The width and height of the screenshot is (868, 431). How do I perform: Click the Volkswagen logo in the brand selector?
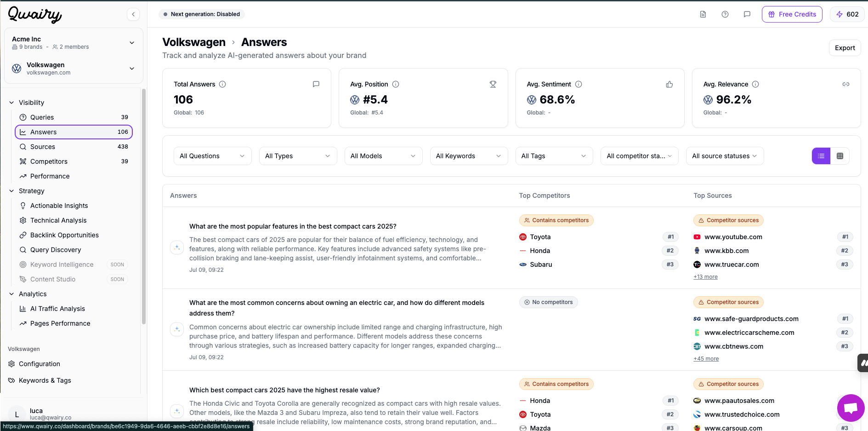pyautogui.click(x=17, y=69)
